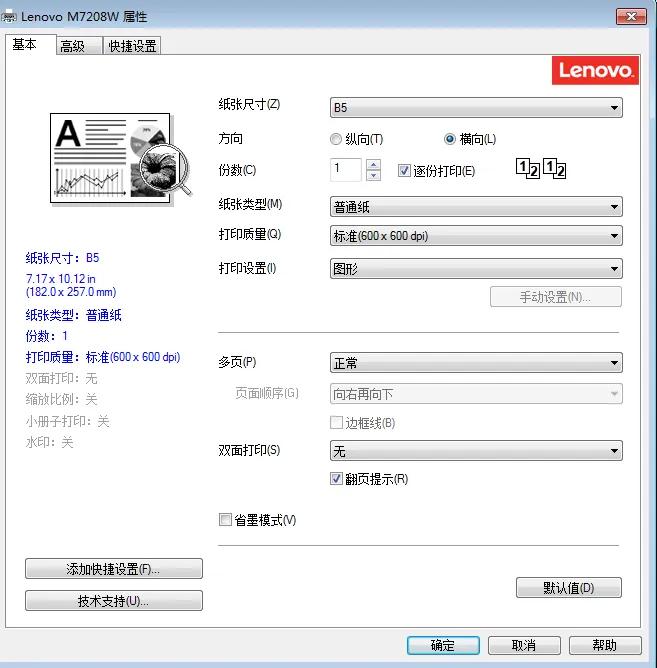This screenshot has width=657, height=668.
Task: Open 打印质量 dropdown
Action: point(476,236)
